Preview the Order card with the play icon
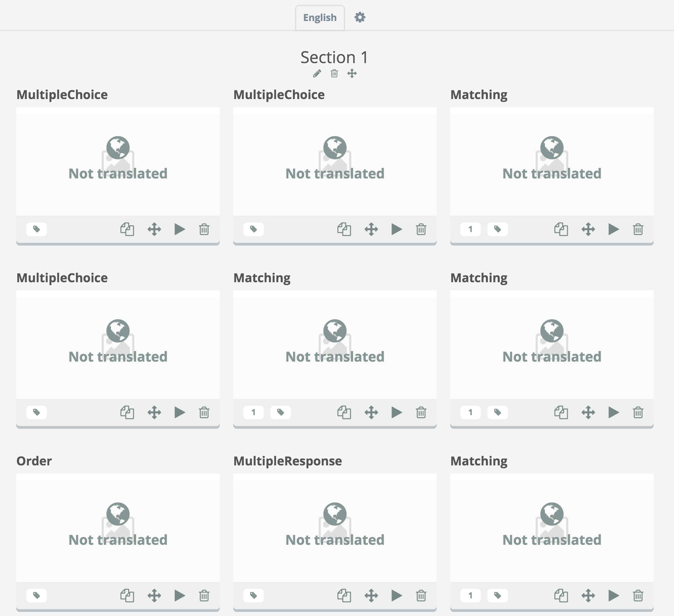This screenshot has width=674, height=616. point(180,595)
